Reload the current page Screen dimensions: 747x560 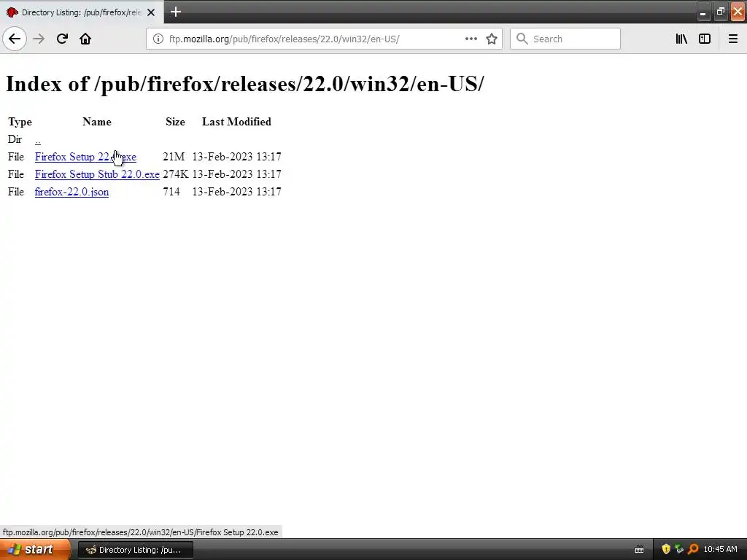coord(62,39)
